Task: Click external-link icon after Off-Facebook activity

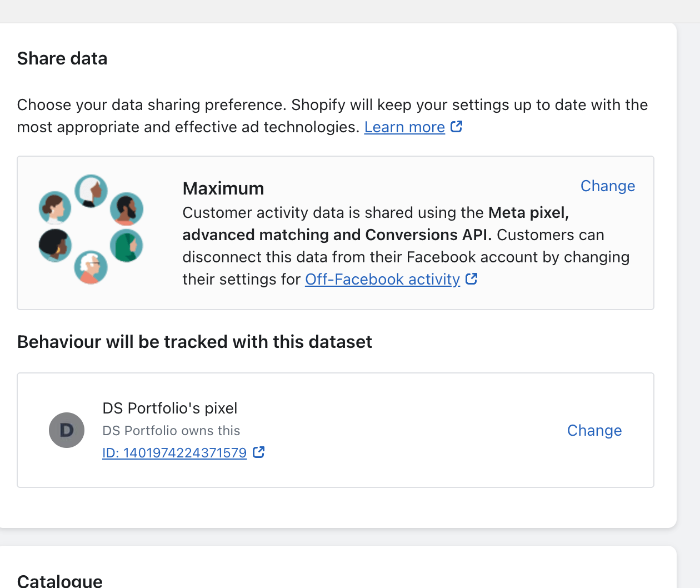Action: pyautogui.click(x=472, y=279)
